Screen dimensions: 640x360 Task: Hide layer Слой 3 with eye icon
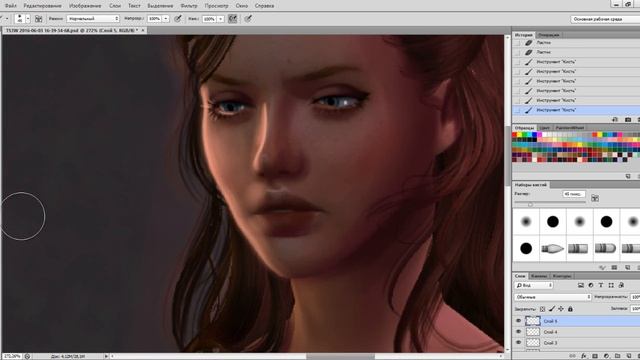518,343
